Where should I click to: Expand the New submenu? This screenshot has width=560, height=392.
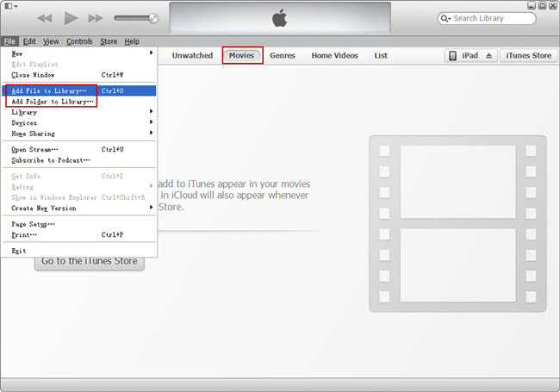pyautogui.click(x=79, y=53)
